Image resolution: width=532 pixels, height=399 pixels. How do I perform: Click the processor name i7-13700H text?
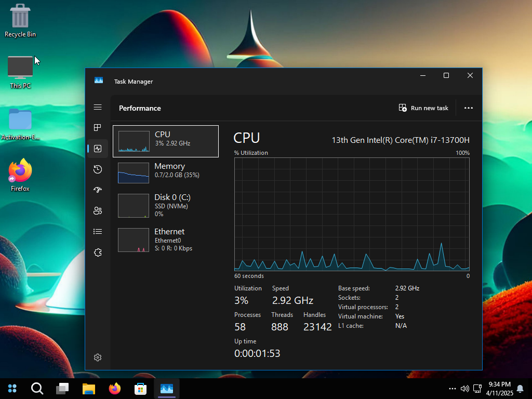[401, 140]
